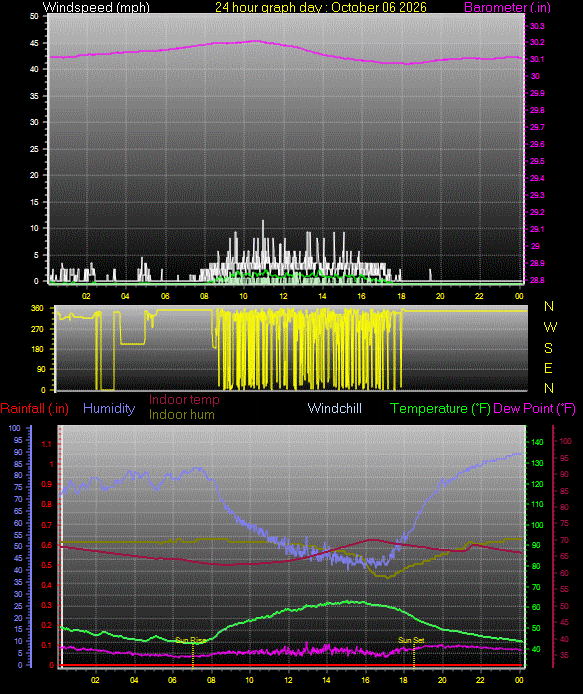
Task: Click the Humidity legend label
Action: coord(109,409)
